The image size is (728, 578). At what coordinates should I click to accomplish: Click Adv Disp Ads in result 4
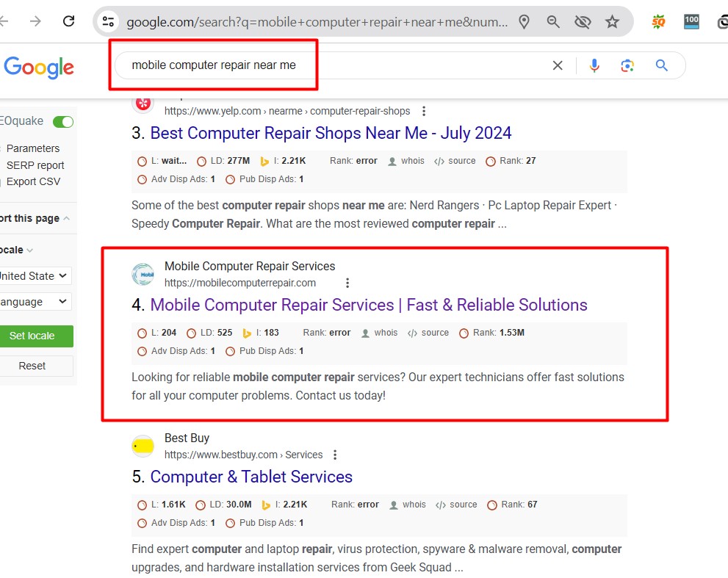(x=183, y=351)
